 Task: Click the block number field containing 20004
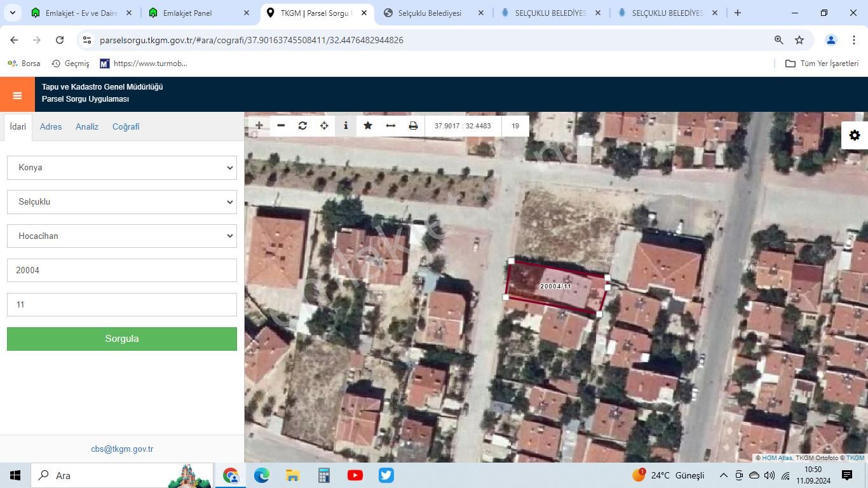pos(122,271)
